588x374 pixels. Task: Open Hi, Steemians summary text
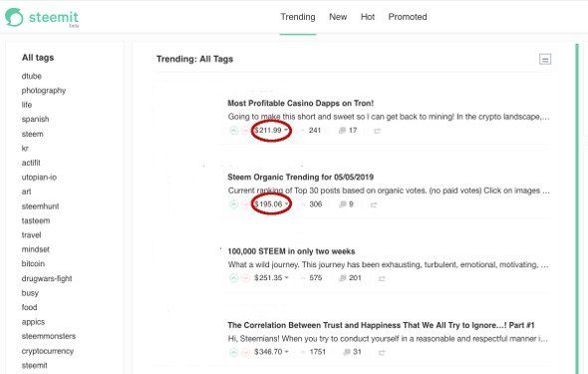388,339
